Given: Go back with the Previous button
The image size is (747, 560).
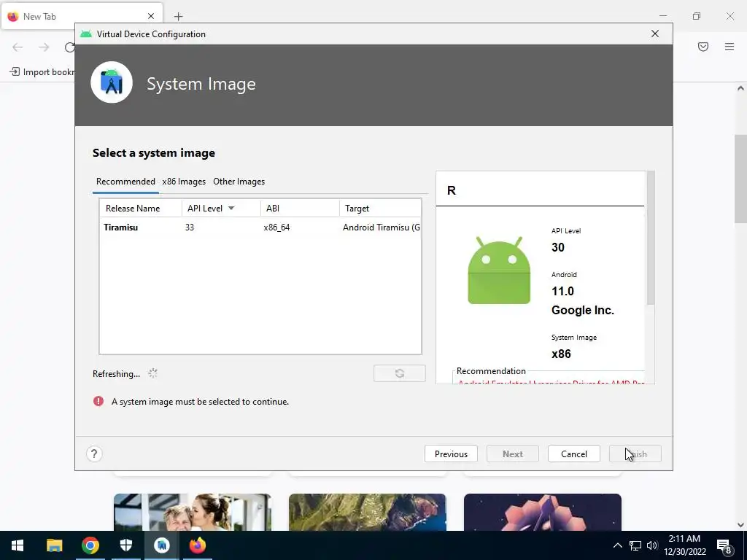Looking at the screenshot, I should click(451, 454).
